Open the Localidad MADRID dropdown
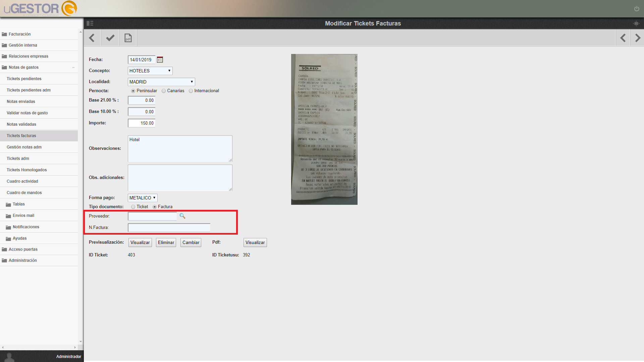Viewport: 644px width, 362px height. 161,82
